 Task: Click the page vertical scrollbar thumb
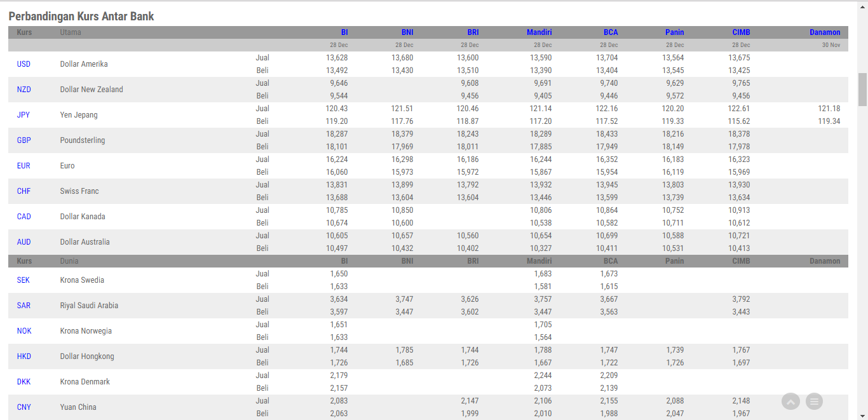tap(862, 90)
